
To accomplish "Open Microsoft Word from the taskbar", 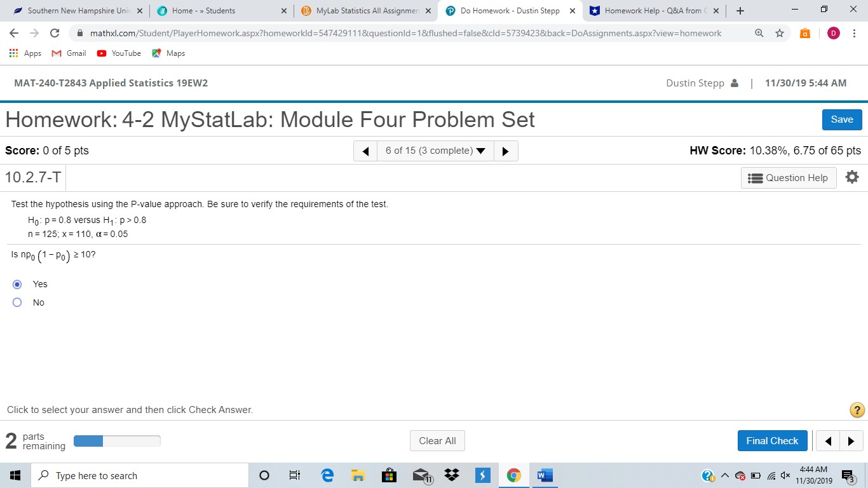I will (x=543, y=475).
